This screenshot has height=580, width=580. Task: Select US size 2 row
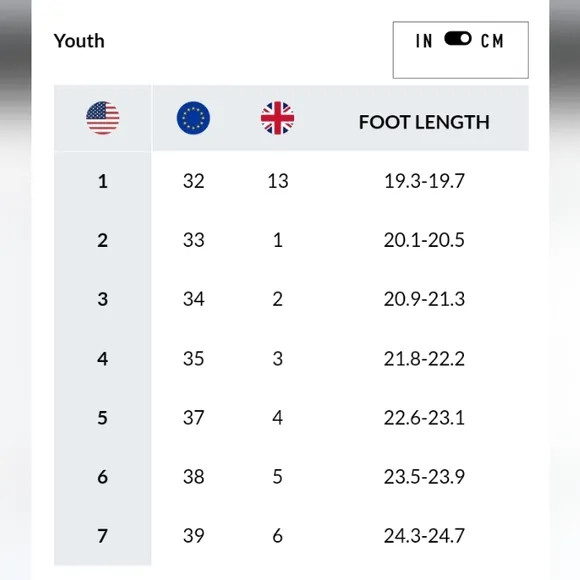tap(291, 240)
